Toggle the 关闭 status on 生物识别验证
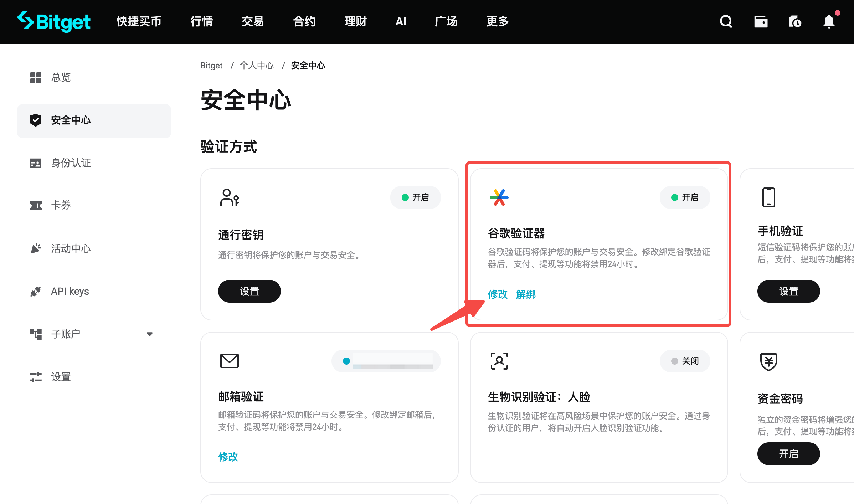 (x=685, y=361)
